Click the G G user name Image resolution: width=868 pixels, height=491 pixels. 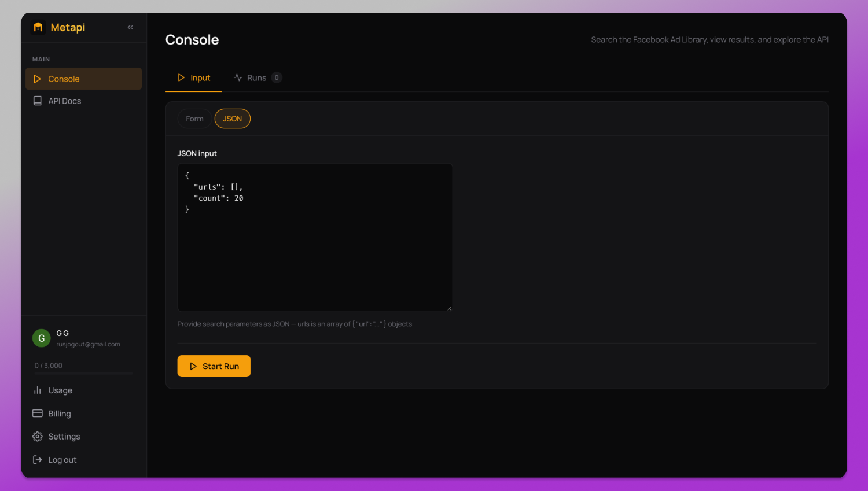click(62, 333)
